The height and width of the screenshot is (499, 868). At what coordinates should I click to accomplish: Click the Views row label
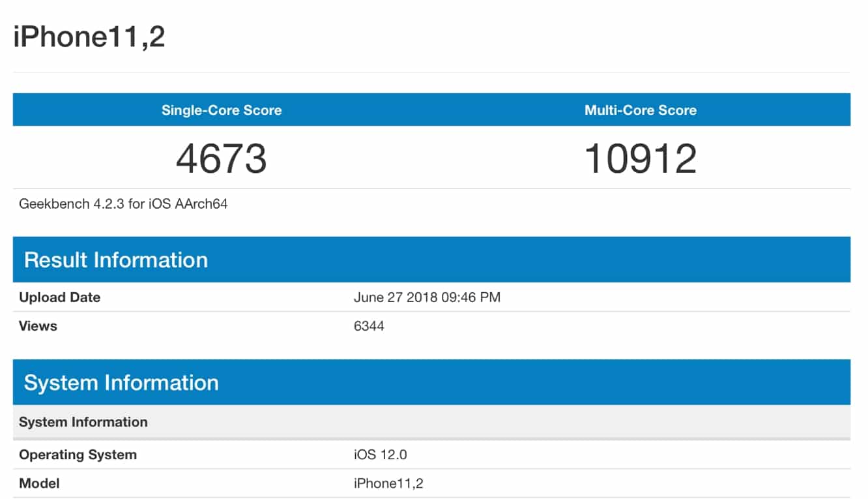(x=38, y=326)
